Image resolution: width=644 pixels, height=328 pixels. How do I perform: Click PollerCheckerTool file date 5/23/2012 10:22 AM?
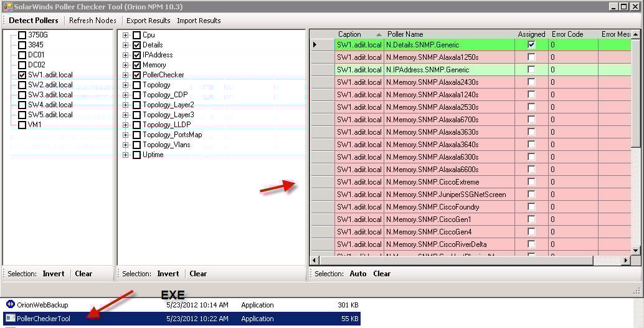pos(197,319)
